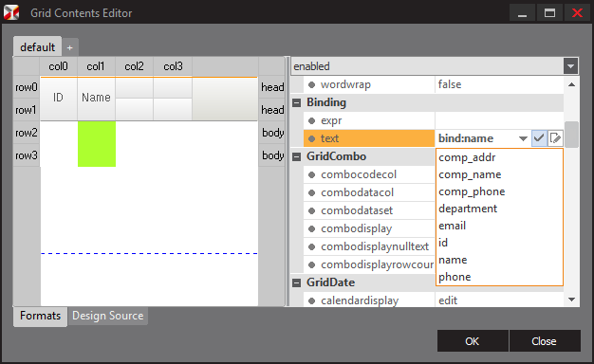Click the Close button
Viewport: 594px width, 364px height.
pyautogui.click(x=545, y=341)
